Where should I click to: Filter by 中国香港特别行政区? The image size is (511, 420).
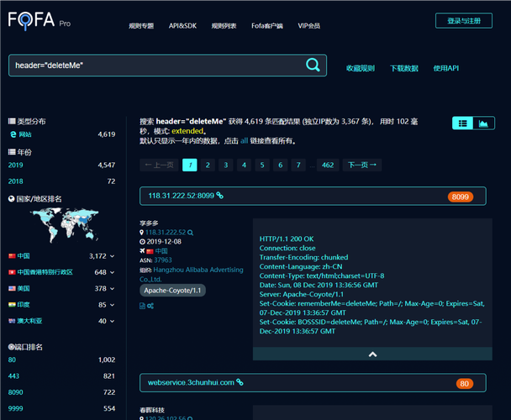(45, 272)
